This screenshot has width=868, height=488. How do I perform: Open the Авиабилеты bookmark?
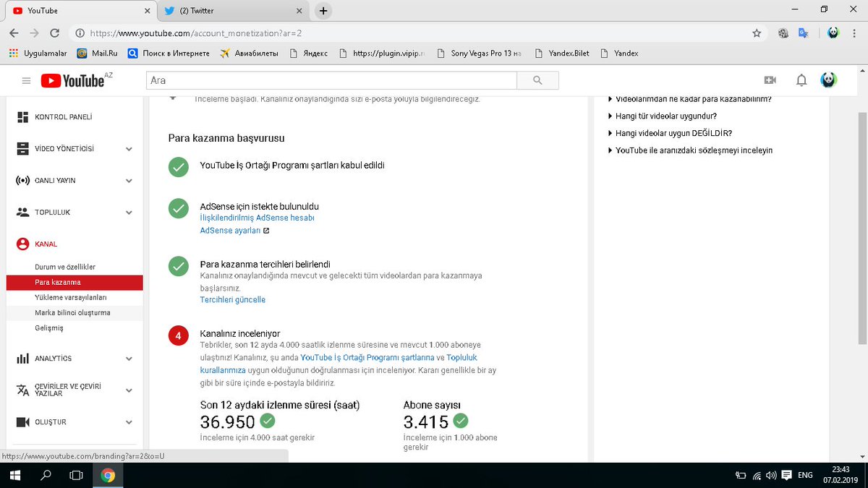point(250,53)
